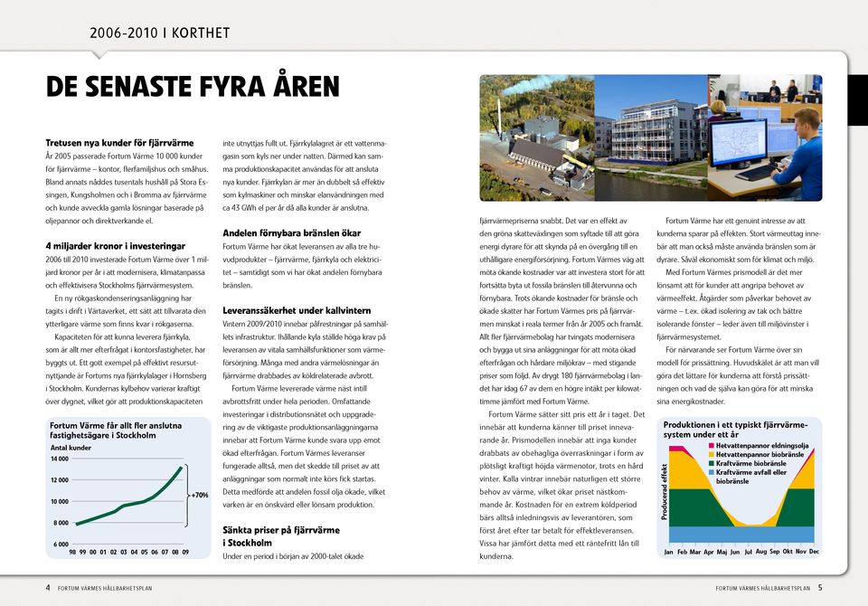The height and width of the screenshot is (606, 868).
Task: Click paragraph starting 'Fortum Värme sätter sitt pris'
Action: [561, 485]
